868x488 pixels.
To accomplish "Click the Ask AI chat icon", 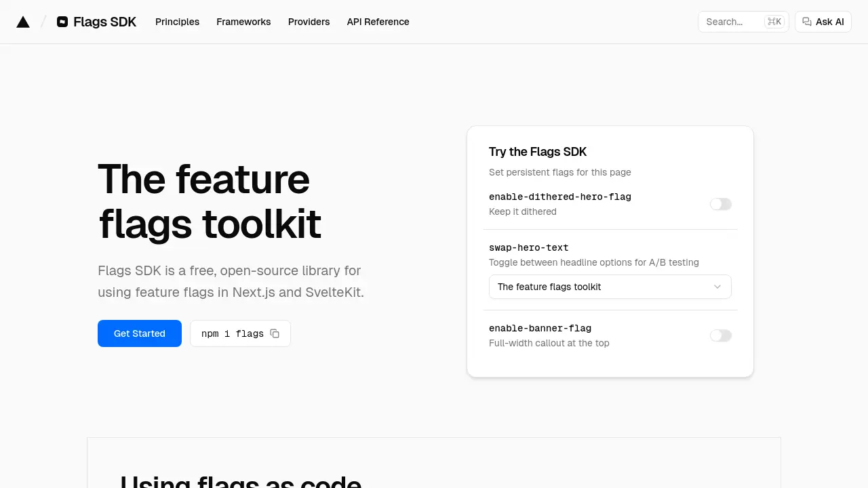I will click(807, 22).
